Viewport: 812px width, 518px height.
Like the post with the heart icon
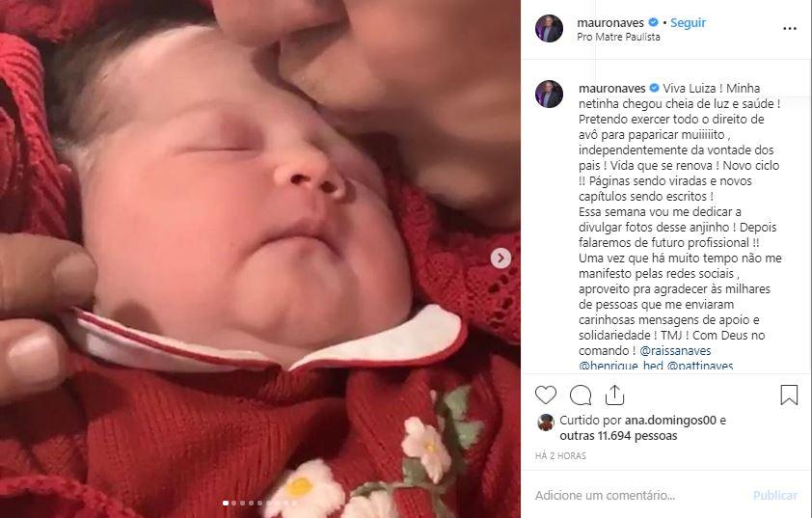546,395
